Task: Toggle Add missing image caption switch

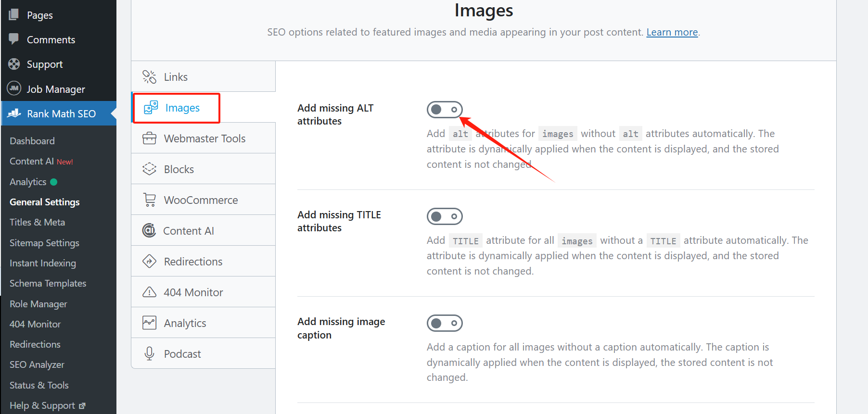Action: click(x=445, y=323)
